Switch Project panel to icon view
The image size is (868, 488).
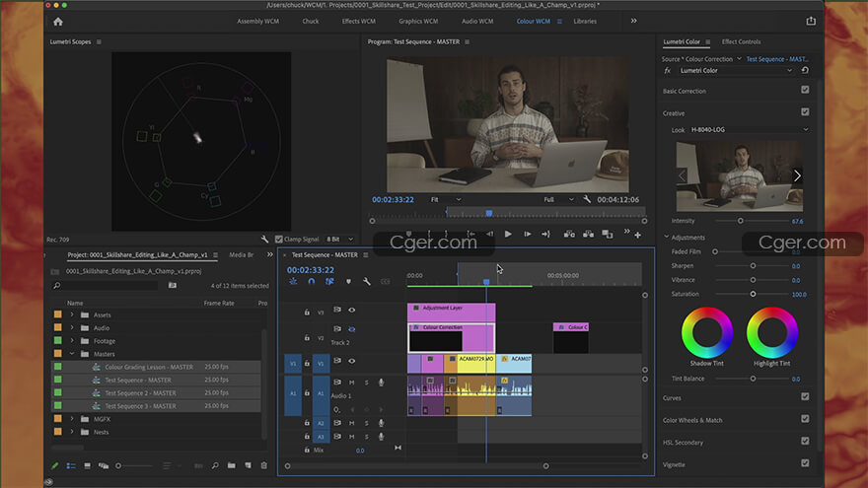tap(87, 466)
